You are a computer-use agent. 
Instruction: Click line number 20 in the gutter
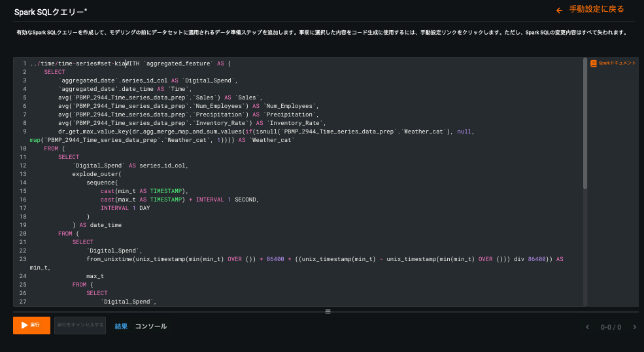click(x=22, y=234)
